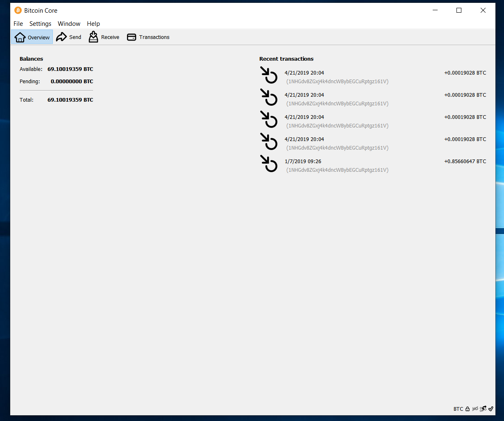This screenshot has height=421, width=504.
Task: Click the Transactions card icon
Action: [132, 37]
